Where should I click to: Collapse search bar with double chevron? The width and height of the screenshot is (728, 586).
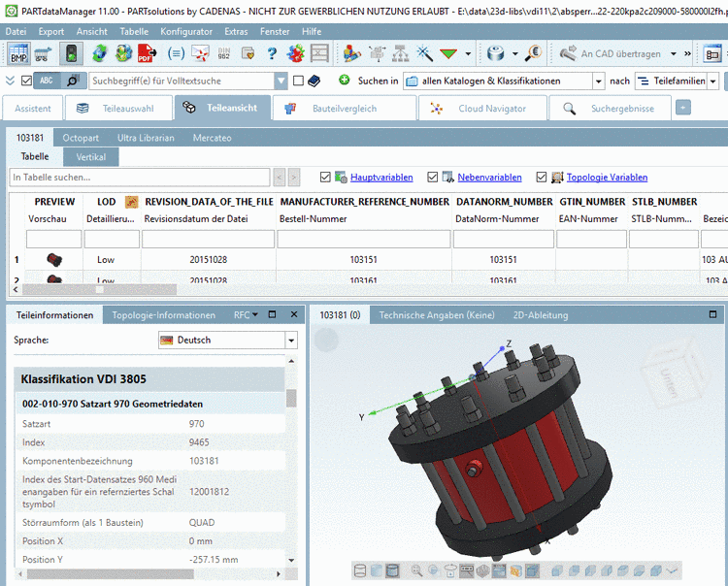coord(11,81)
